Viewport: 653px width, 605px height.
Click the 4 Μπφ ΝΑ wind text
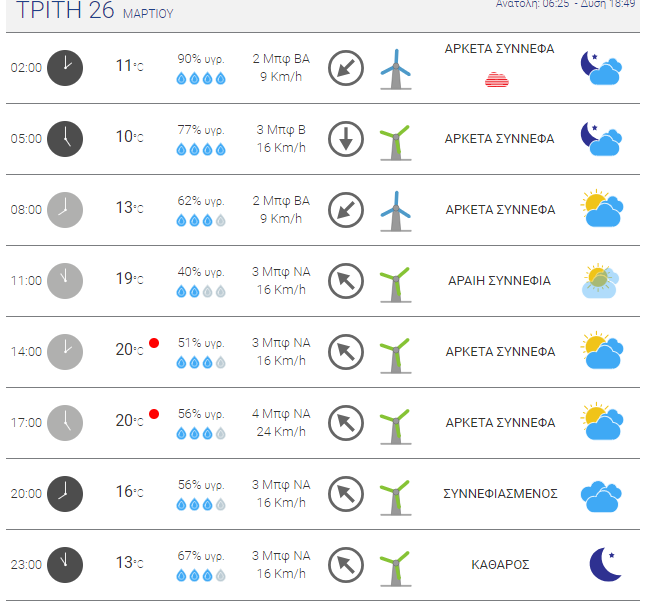click(281, 414)
